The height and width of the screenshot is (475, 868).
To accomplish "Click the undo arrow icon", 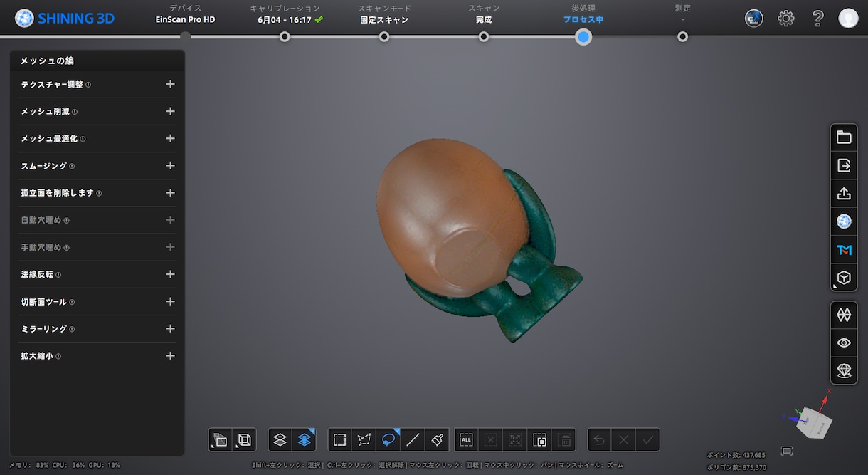I will point(600,440).
